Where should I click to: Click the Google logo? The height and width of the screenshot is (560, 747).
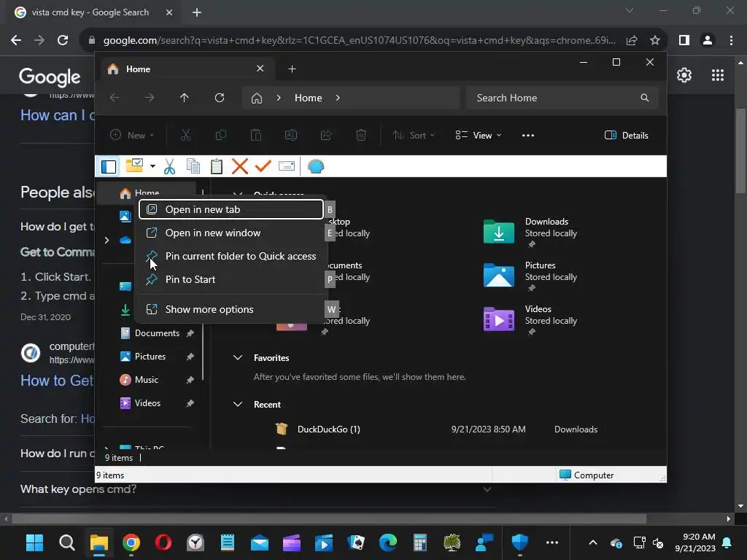click(50, 76)
